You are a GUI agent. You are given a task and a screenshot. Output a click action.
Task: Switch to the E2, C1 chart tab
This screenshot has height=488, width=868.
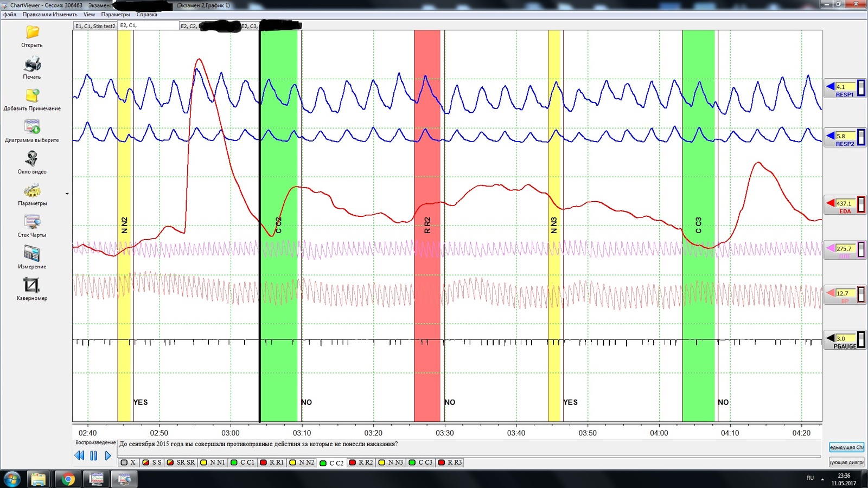coord(148,25)
